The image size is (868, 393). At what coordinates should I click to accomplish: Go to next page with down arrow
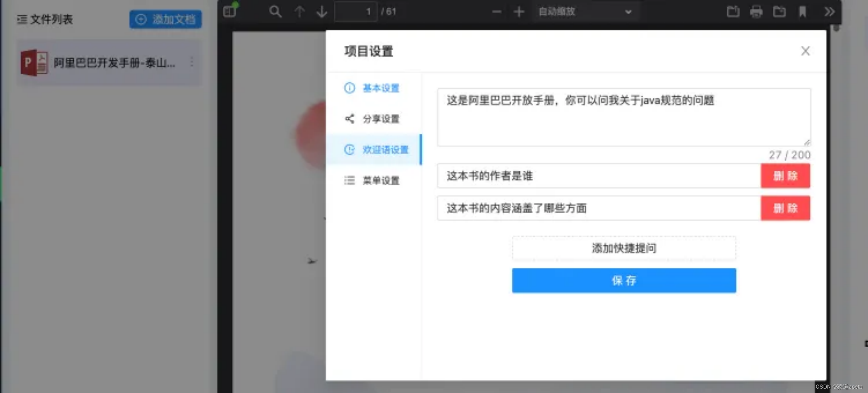322,12
